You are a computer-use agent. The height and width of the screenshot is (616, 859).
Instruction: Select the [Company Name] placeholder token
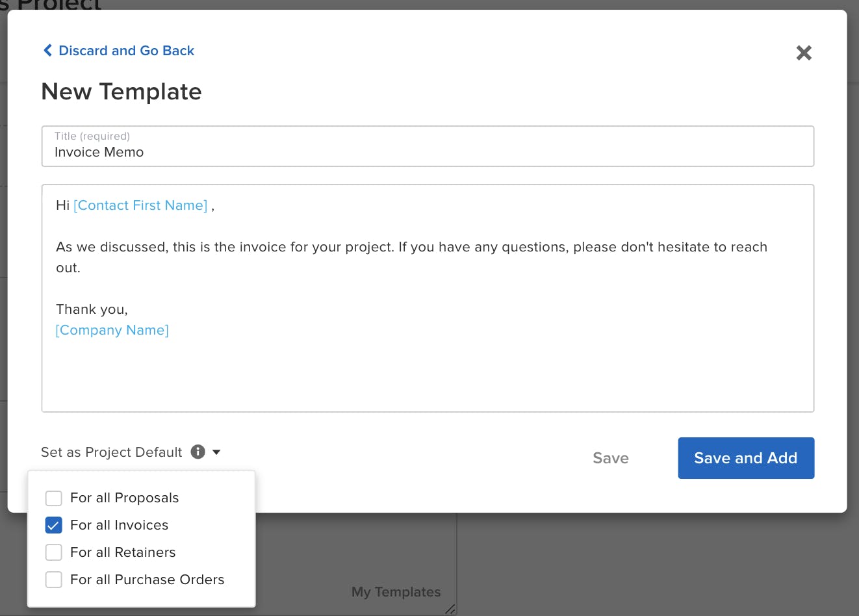(112, 330)
